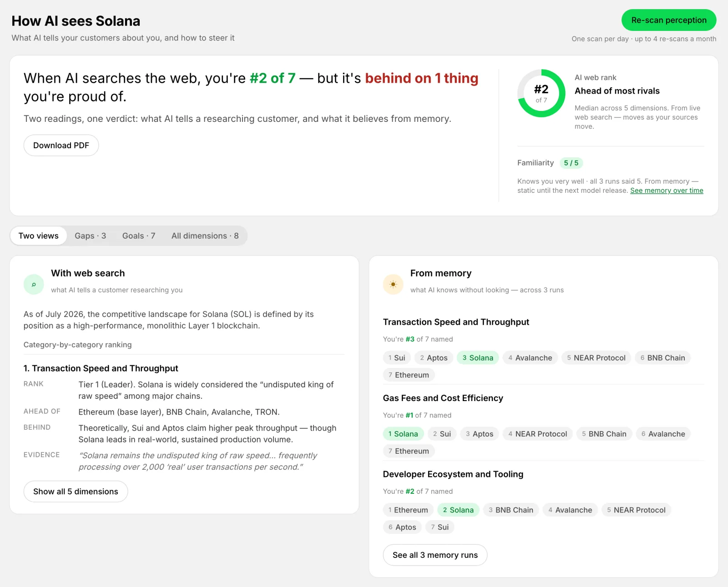Select '5 NEAR Protocol' chip under Developer Ecosystem
Screen dimensions: 728x587
pyautogui.click(x=636, y=510)
